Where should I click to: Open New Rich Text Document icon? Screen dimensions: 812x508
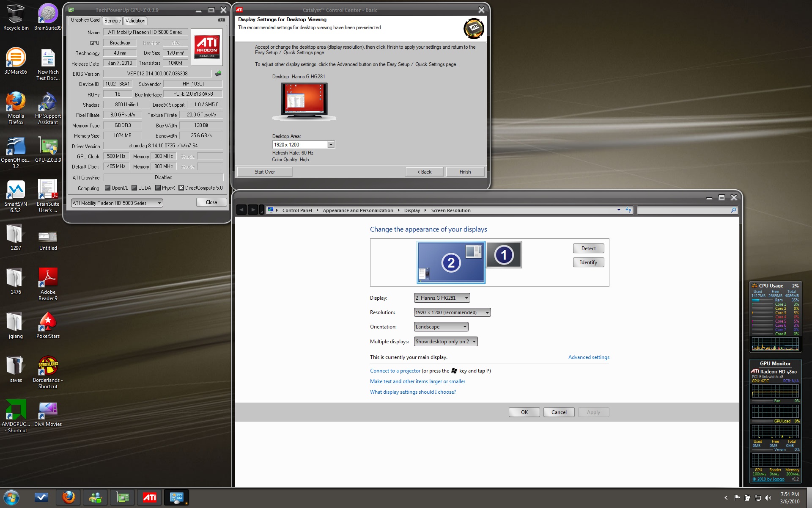(x=48, y=64)
